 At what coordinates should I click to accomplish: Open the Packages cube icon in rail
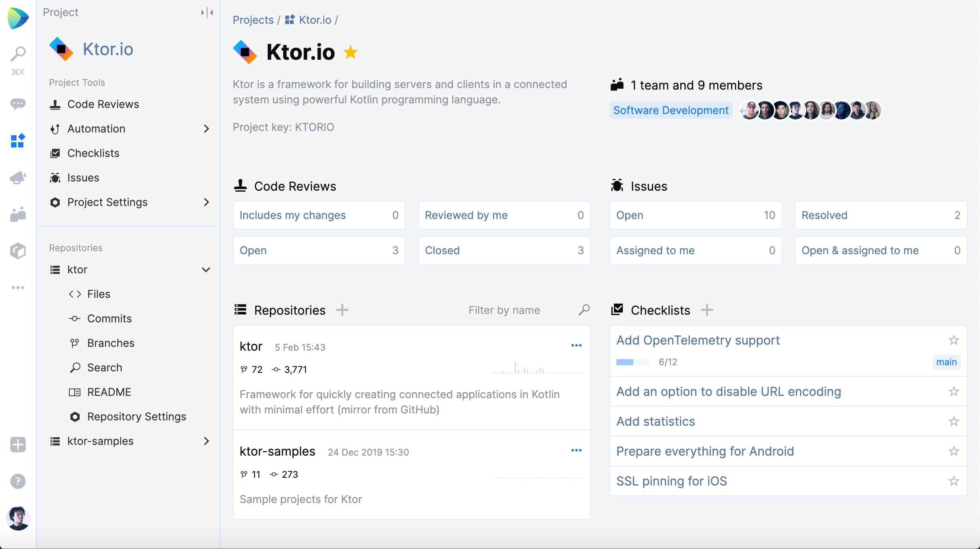(x=18, y=251)
